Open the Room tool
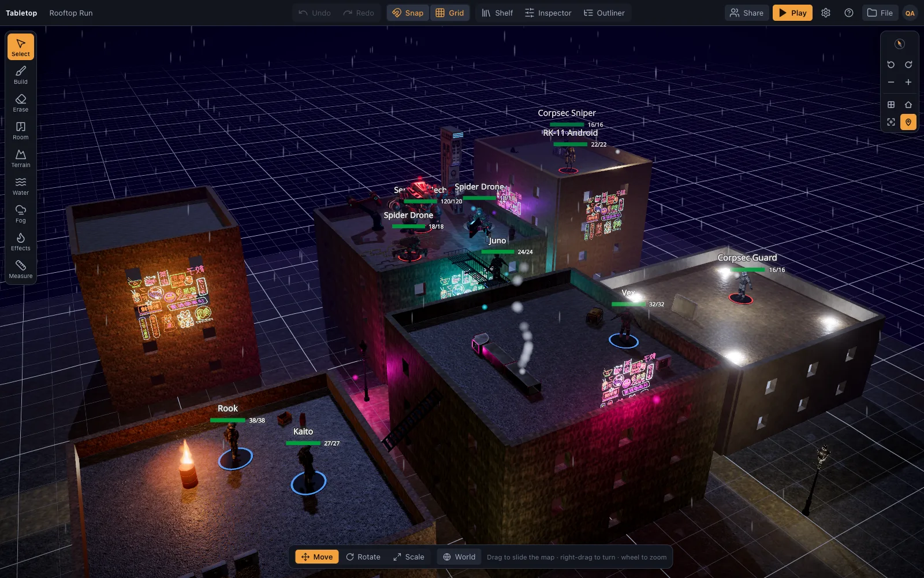The height and width of the screenshot is (578, 924). coord(21,130)
